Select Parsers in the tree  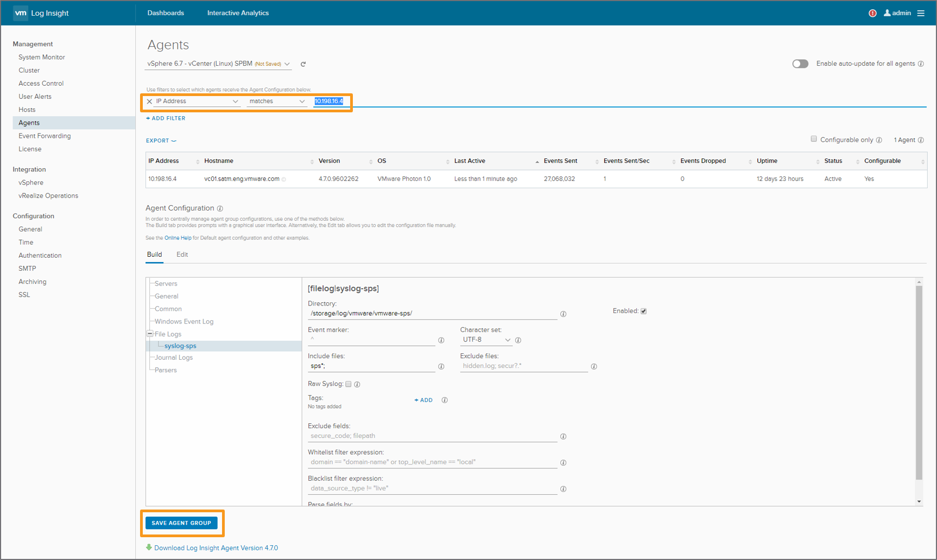(166, 371)
